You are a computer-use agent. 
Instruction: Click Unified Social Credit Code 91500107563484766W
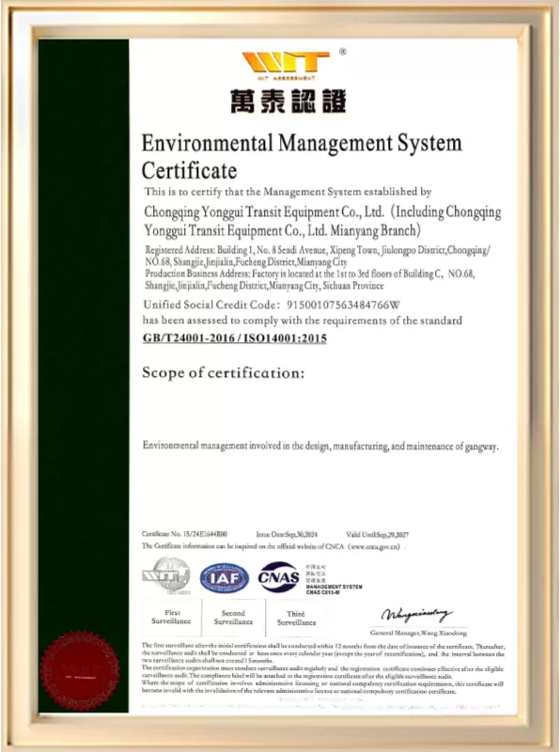click(272, 305)
